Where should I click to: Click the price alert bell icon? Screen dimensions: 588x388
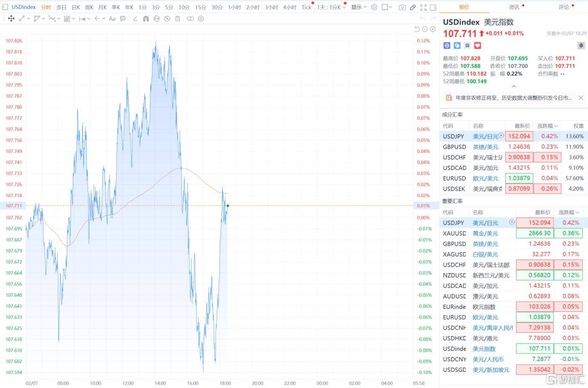581,45
